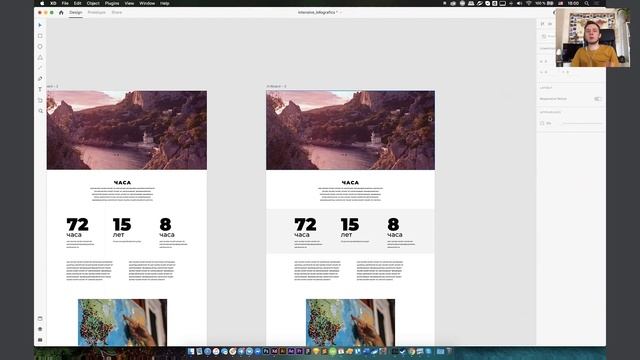
Task: Open the Edit menu
Action: tap(78, 3)
